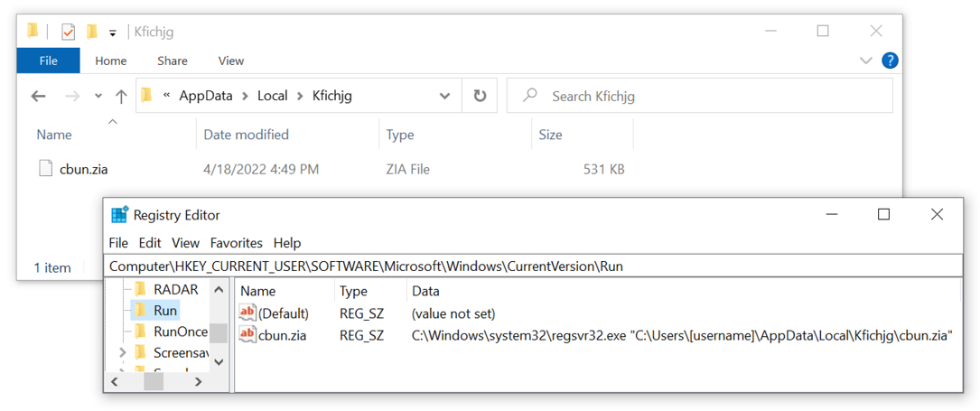The height and width of the screenshot is (411, 980).
Task: Click the tree horizontal scrollbar left arrow
Action: (x=115, y=379)
